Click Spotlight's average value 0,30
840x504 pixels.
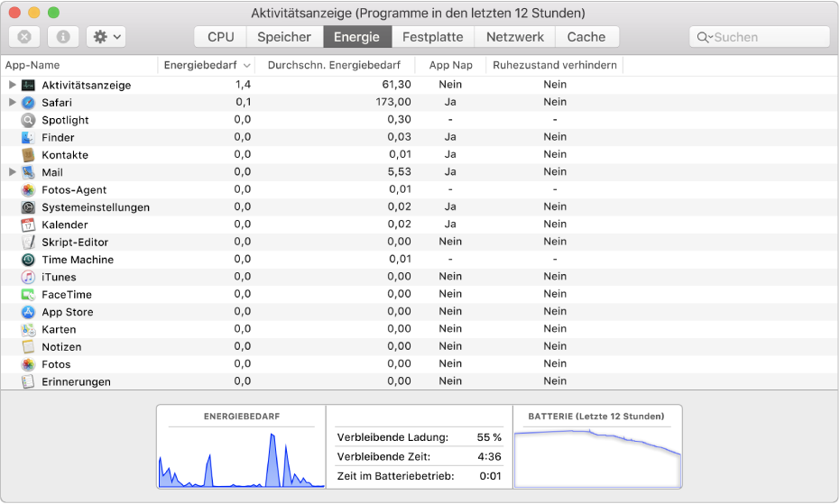399,119
